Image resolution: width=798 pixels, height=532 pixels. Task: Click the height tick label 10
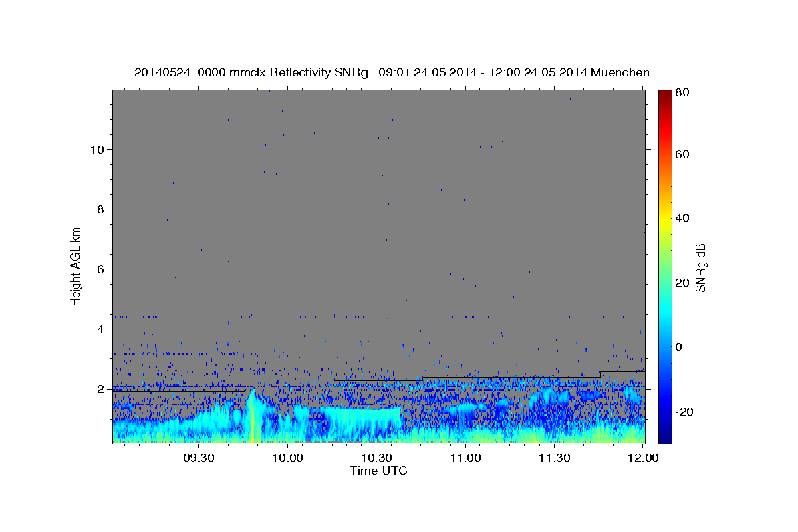(x=97, y=149)
